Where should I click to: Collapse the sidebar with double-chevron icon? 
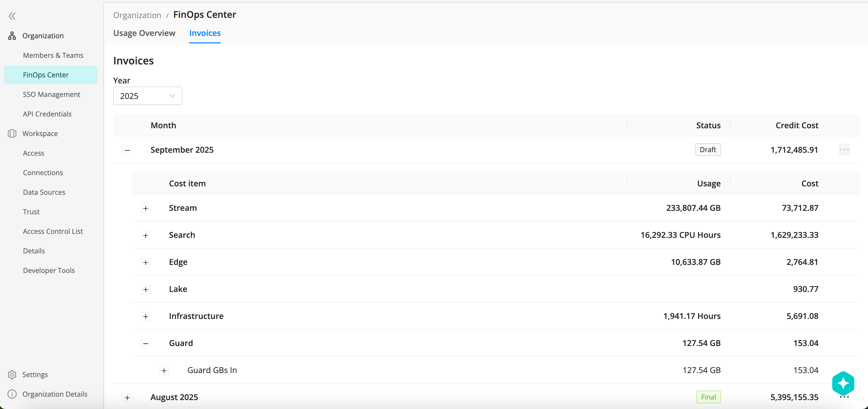12,16
